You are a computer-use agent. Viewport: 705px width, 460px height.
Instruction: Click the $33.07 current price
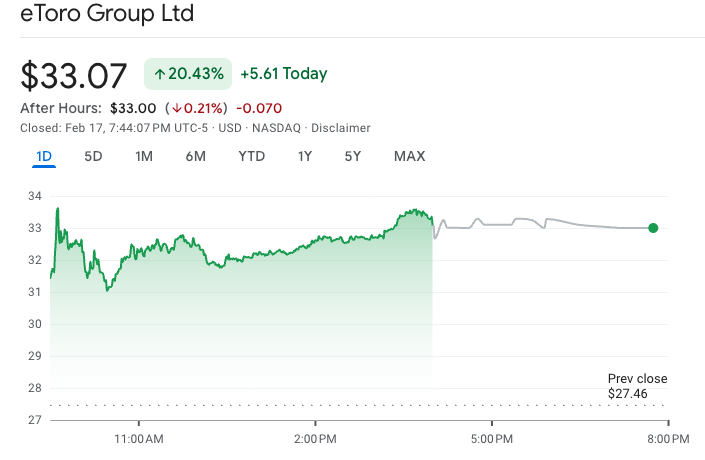tap(75, 76)
